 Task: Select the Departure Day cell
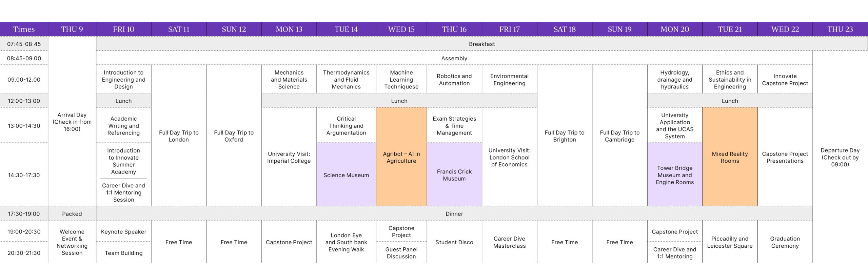tap(840, 157)
